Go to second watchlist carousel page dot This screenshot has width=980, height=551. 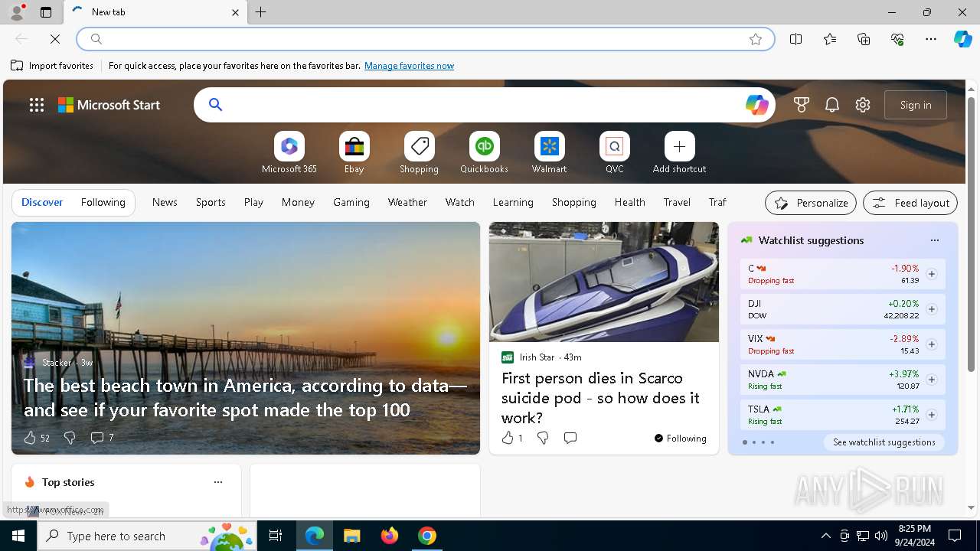point(754,442)
